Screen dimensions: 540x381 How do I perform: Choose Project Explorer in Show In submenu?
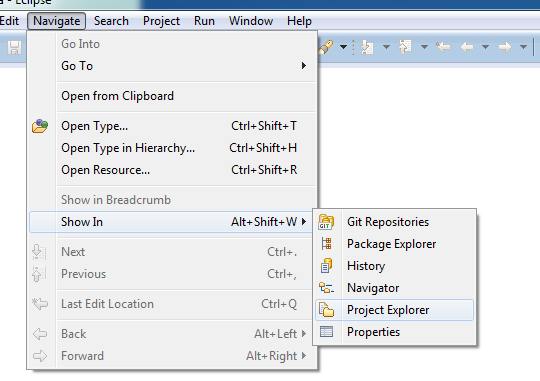[x=394, y=310]
